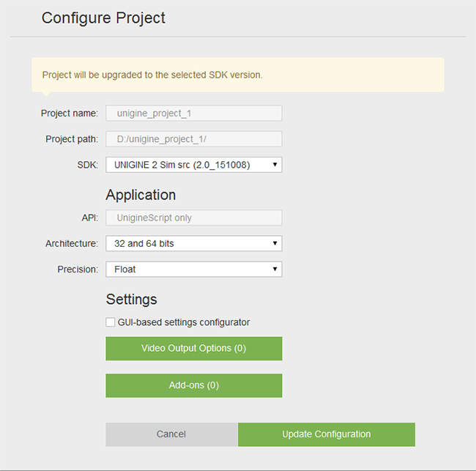Click the "Precision:" label
Image resolution: width=476 pixels, height=471 pixels.
click(78, 269)
